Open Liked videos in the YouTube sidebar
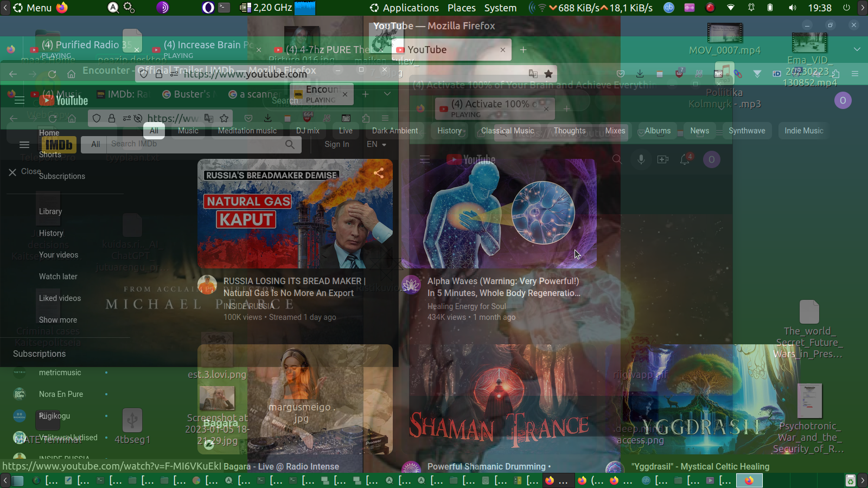Viewport: 868px width, 488px height. pyautogui.click(x=60, y=298)
